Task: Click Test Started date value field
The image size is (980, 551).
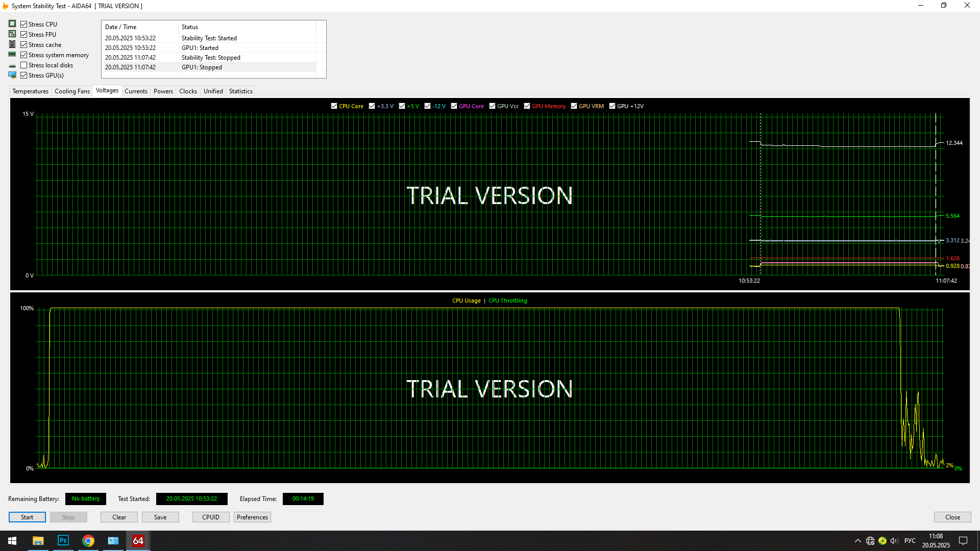Action: tap(191, 499)
